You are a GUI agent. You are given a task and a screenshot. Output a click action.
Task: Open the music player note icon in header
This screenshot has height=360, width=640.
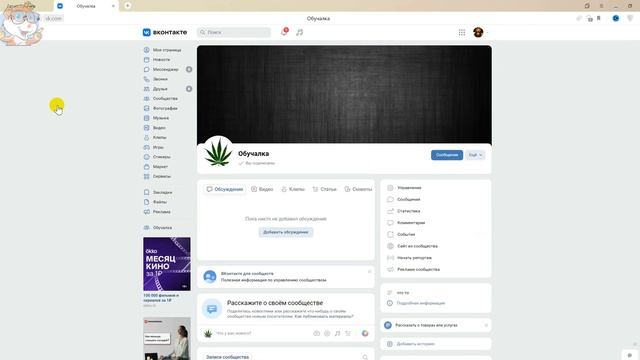(300, 32)
